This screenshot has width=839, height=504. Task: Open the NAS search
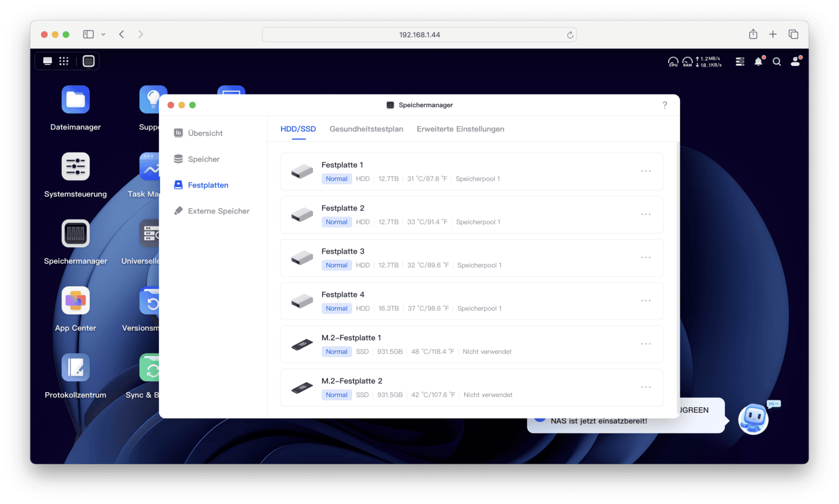(777, 62)
